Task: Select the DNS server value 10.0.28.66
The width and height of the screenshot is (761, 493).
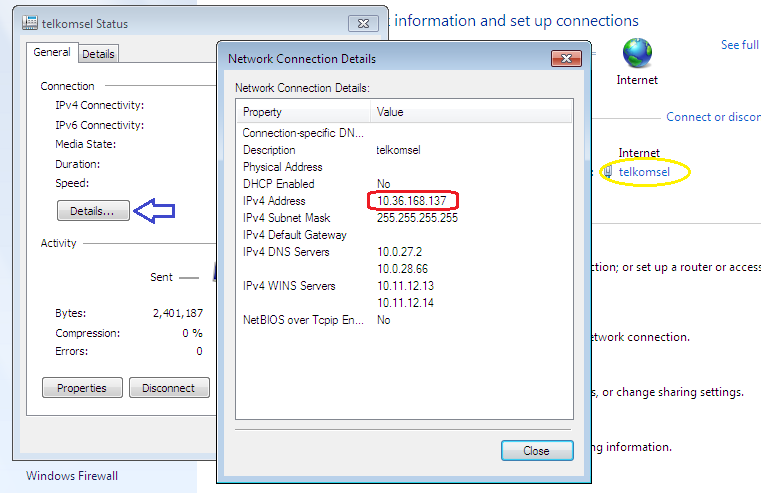Action: tap(402, 269)
